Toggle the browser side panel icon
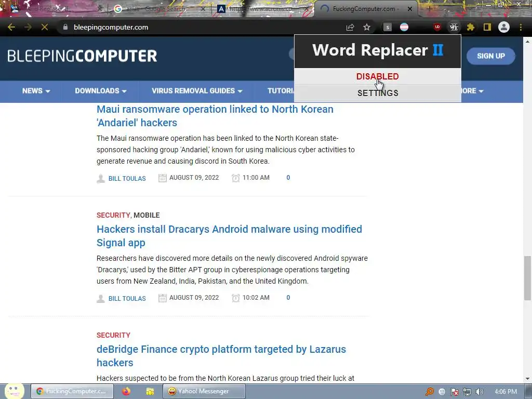The image size is (532, 399). [487, 27]
